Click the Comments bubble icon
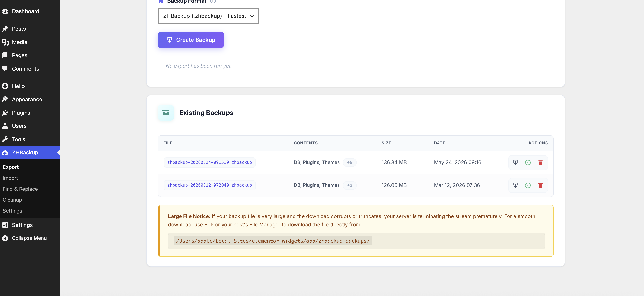The image size is (644, 296). tap(5, 68)
